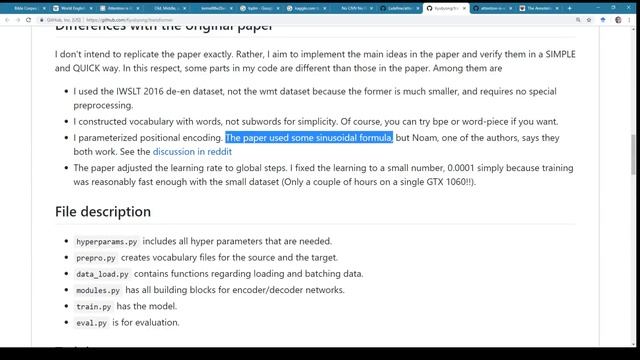Click the text 'I constructed vocabulary with words'
Image resolution: width=640 pixels, height=360 pixels.
click(x=147, y=121)
